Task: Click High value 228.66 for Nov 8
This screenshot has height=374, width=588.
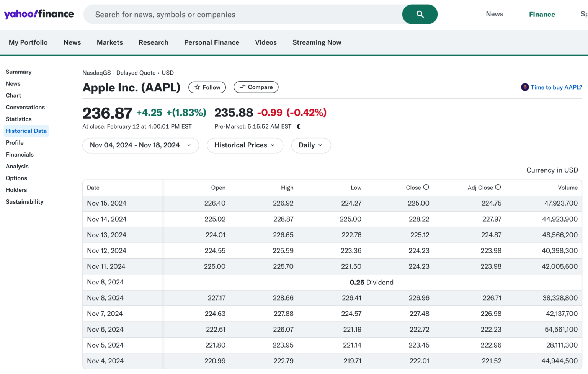Action: click(283, 298)
